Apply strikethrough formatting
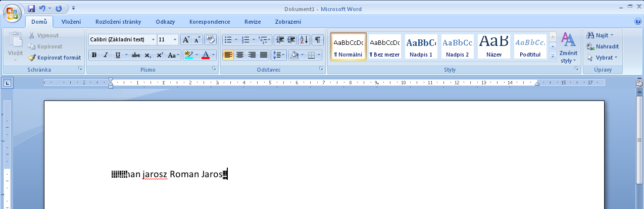Screen dimensions: 644x209 136,55
